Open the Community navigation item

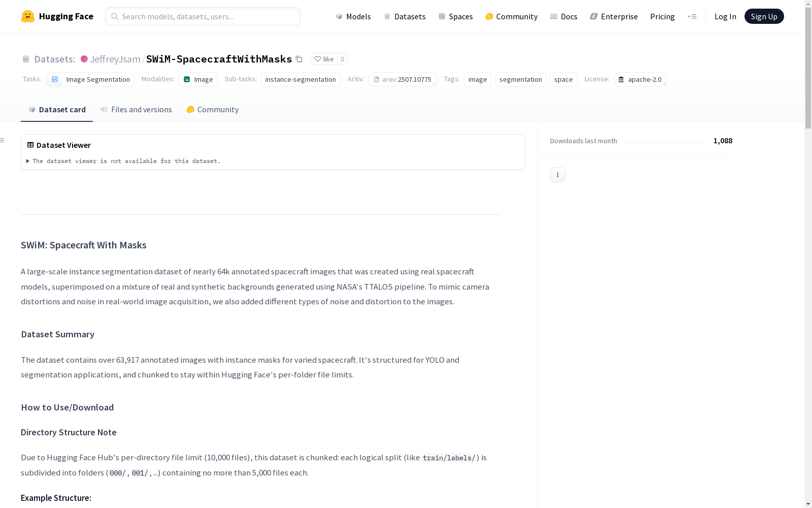pyautogui.click(x=512, y=16)
